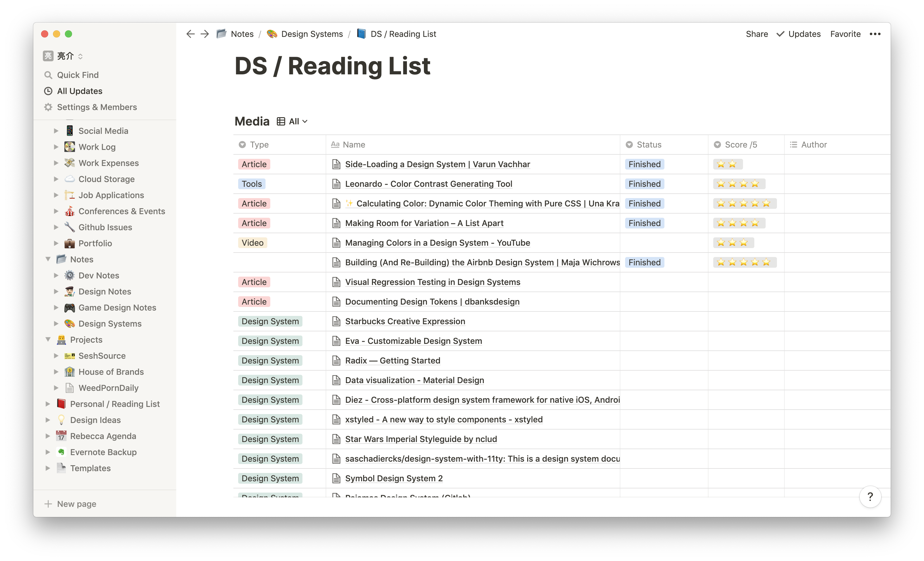Click the Share icon button
Viewport: 924px width, 561px height.
756,34
